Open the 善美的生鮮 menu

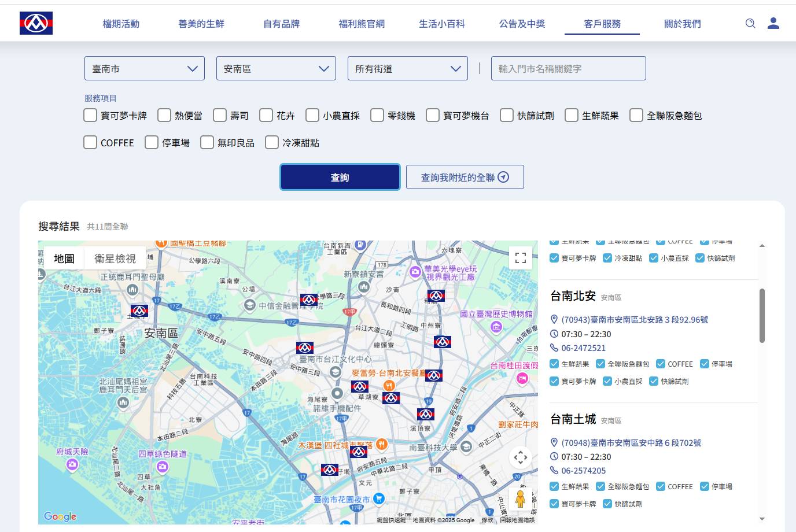(x=201, y=24)
